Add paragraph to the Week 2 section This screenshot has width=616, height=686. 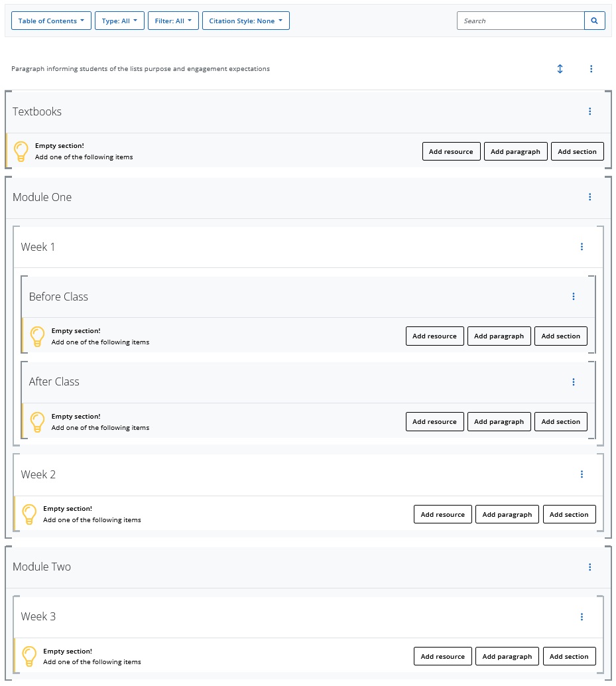507,515
